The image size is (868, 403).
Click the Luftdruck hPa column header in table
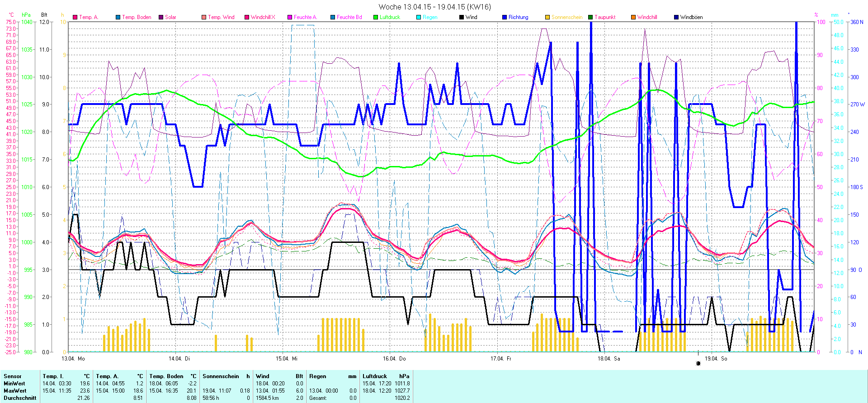point(386,376)
